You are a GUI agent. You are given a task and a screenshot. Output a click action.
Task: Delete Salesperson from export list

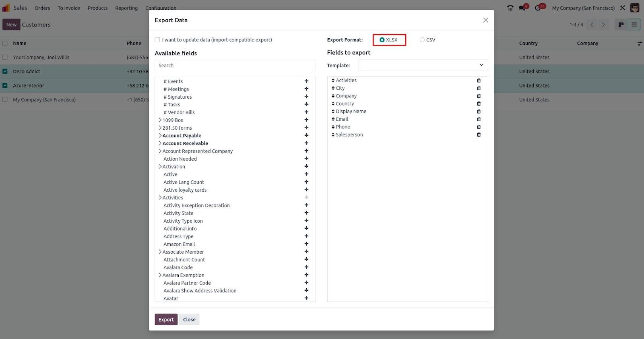(479, 135)
